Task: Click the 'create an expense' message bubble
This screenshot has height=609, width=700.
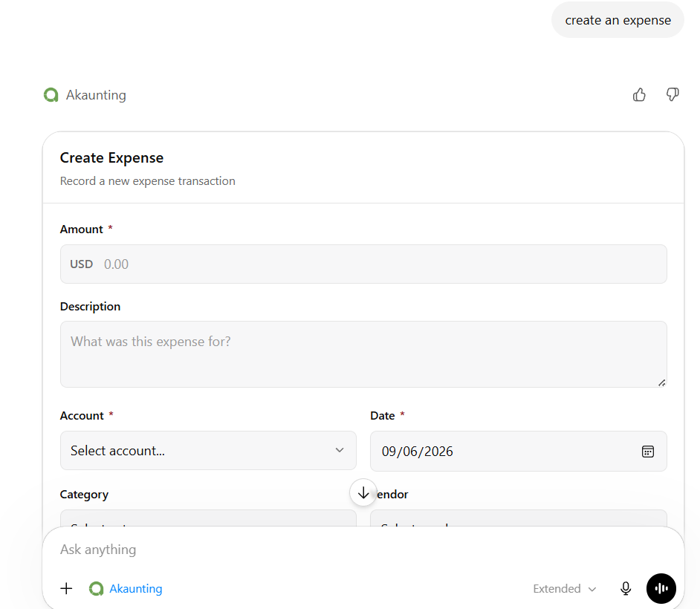Action: (x=618, y=20)
